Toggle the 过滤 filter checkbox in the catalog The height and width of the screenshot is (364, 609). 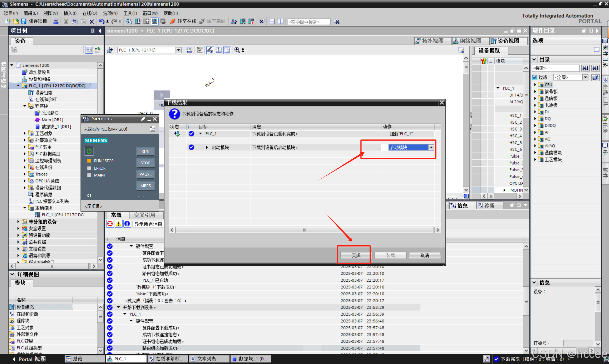pyautogui.click(x=535, y=77)
